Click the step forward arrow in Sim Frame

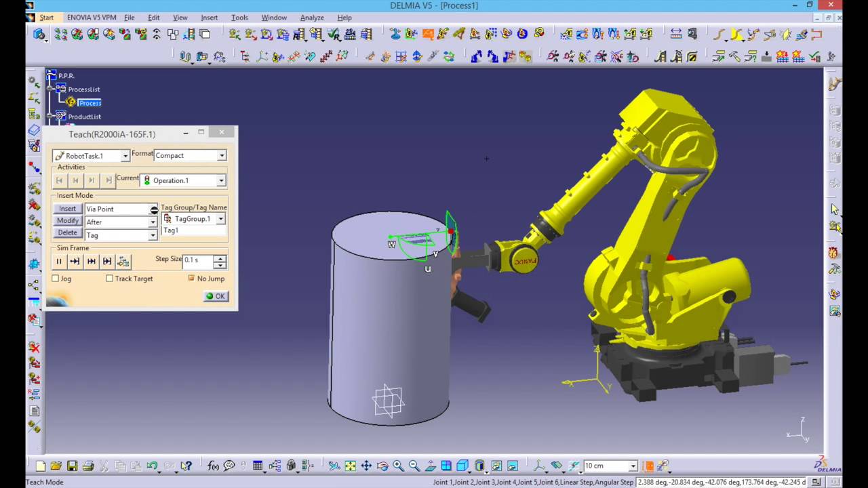tap(75, 261)
